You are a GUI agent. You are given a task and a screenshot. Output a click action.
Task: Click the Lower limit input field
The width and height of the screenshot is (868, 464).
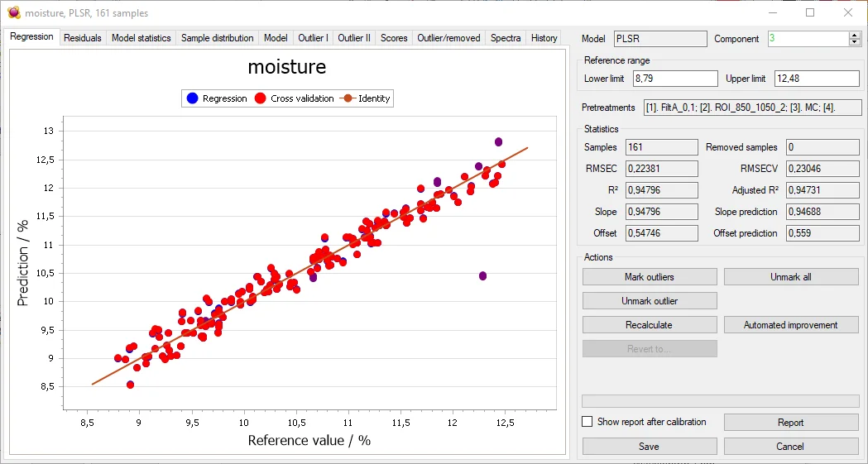675,79
